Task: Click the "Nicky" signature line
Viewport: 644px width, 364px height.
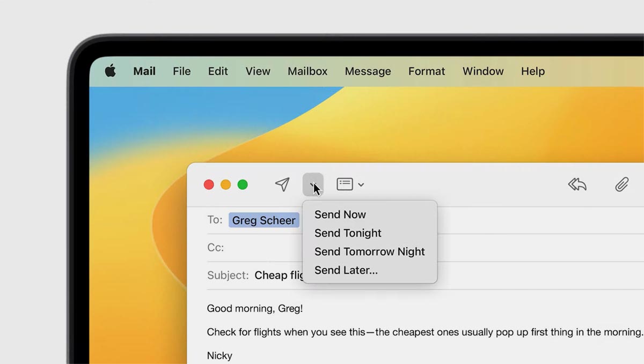Action: [x=219, y=356]
